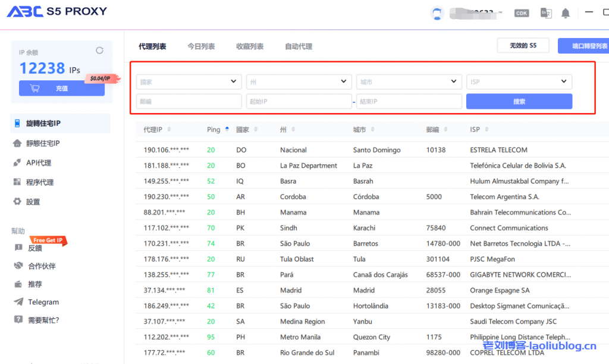The width and height of the screenshot is (609, 364).
Task: Click the 郵編 postal code input field
Action: tap(188, 101)
